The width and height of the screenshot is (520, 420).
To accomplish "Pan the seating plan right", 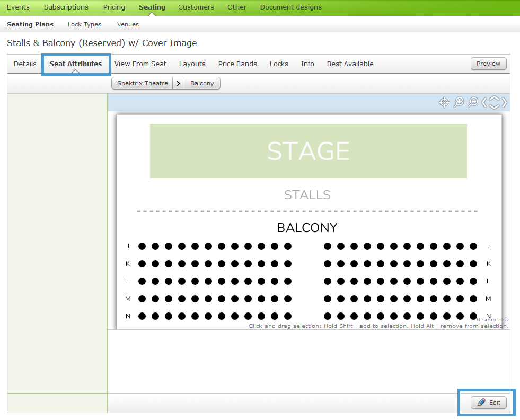I will pos(504,102).
